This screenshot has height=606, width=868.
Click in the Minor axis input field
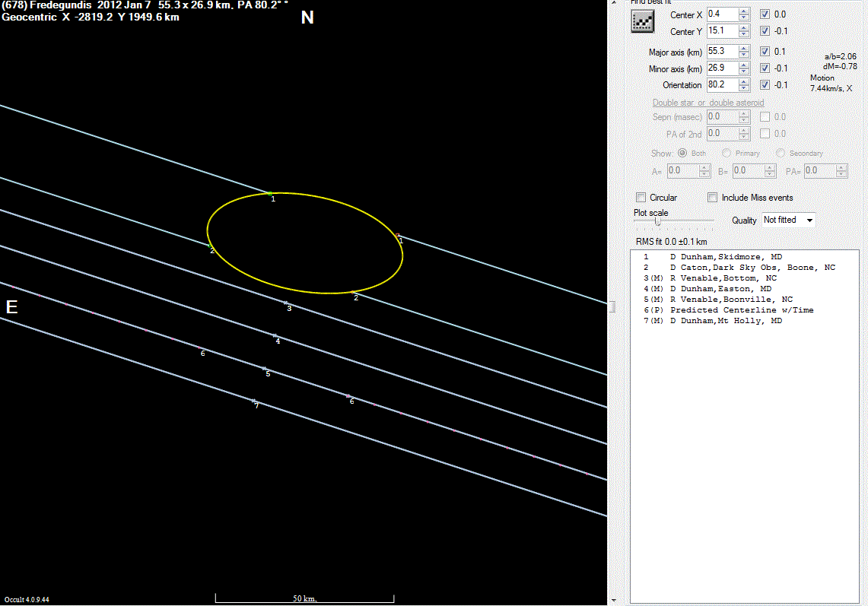(721, 68)
